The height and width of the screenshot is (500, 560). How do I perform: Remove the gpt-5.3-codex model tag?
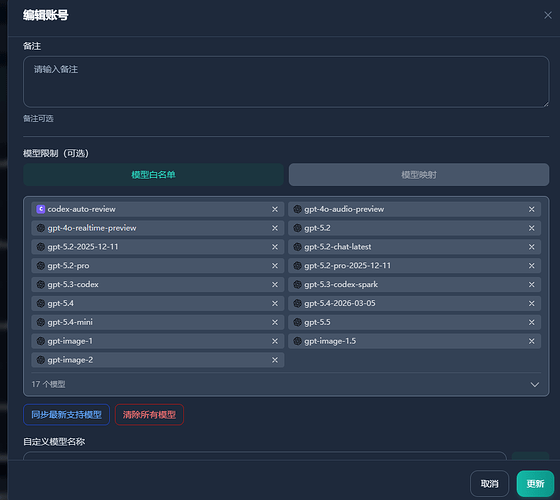click(x=275, y=285)
